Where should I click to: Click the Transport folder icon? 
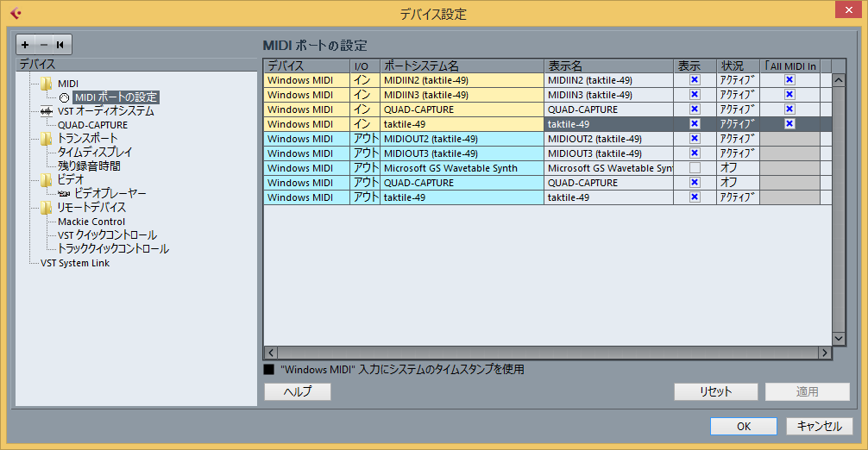[47, 138]
